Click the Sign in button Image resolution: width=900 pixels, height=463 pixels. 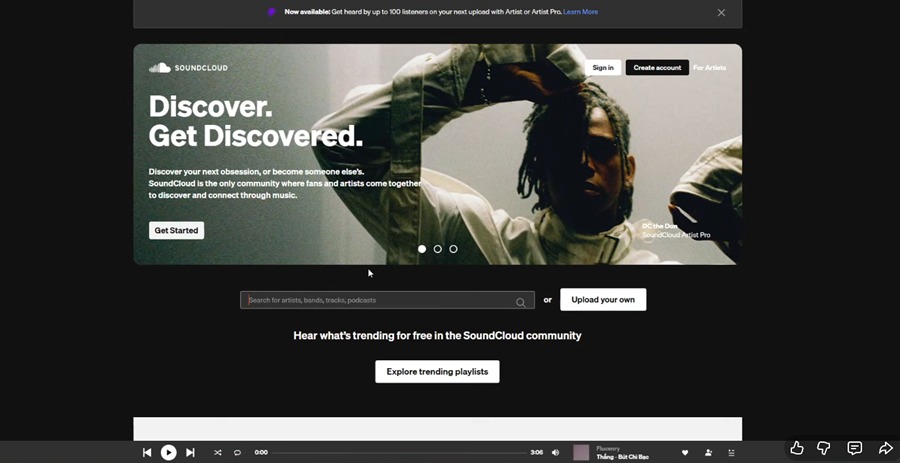tap(603, 68)
